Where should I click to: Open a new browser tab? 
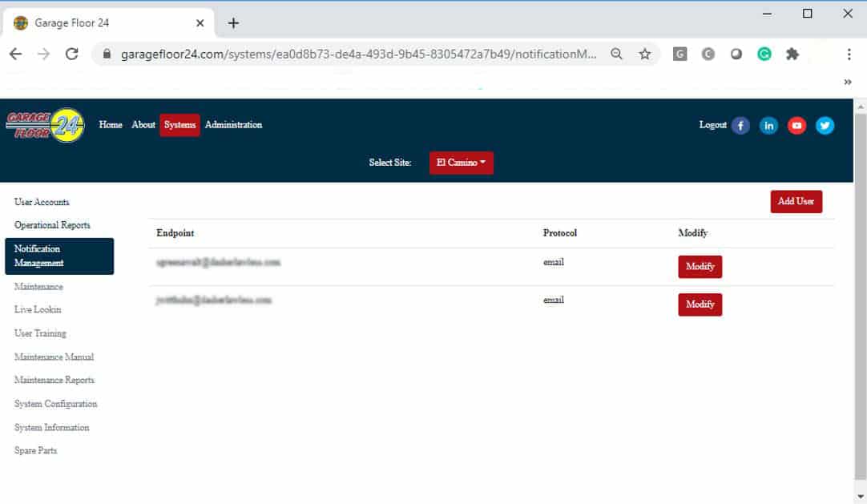click(x=233, y=23)
